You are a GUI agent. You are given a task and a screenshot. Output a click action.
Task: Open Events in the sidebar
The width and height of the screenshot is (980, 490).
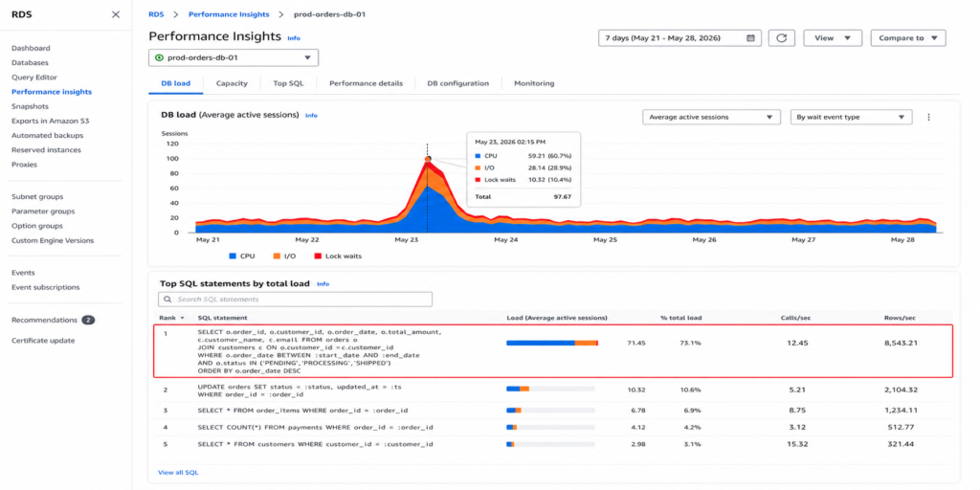point(23,273)
